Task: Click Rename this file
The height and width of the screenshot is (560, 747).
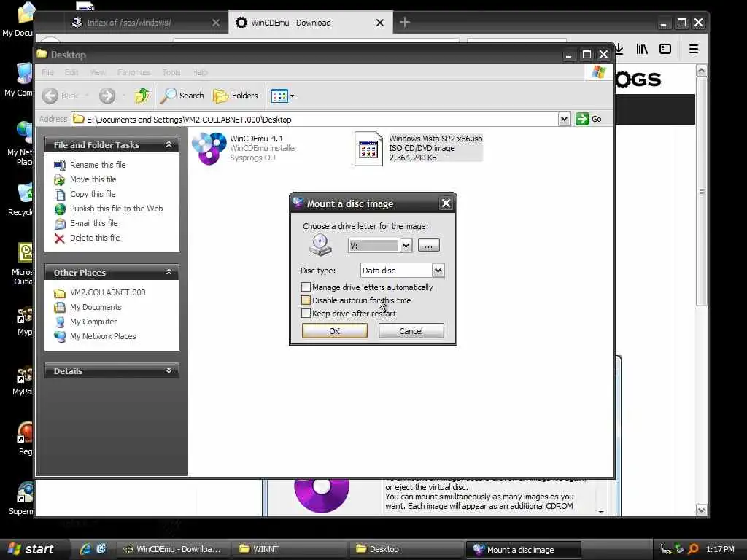Action: tap(98, 165)
